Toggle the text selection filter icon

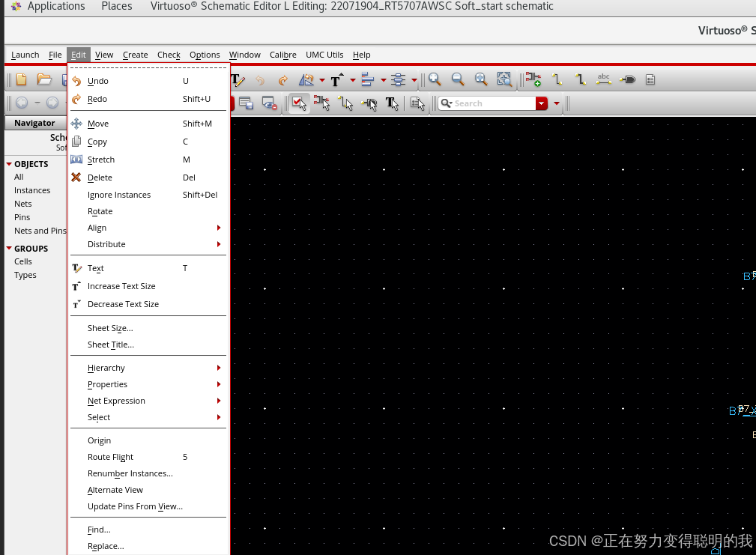click(393, 103)
